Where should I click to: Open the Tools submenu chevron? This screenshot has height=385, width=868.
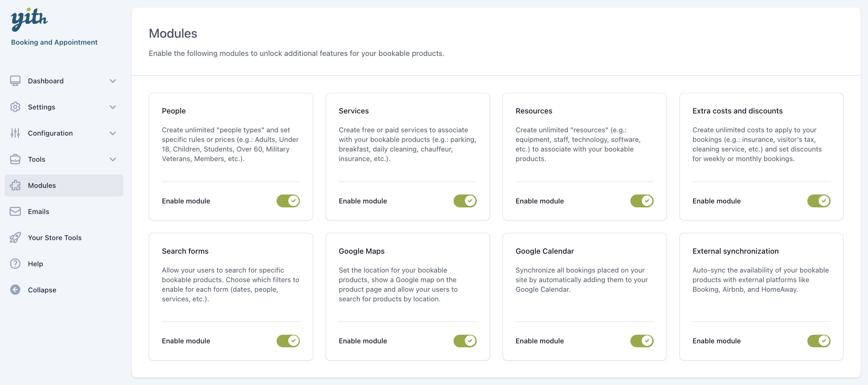click(x=113, y=159)
